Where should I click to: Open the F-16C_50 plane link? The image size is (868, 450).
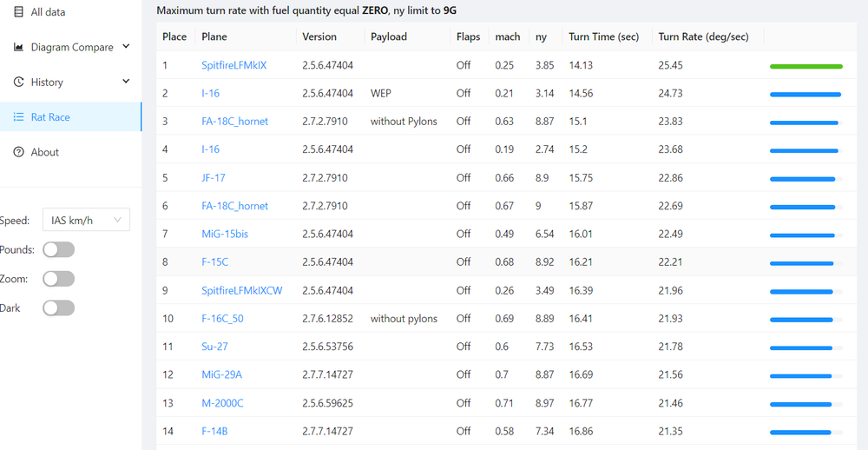click(x=222, y=319)
